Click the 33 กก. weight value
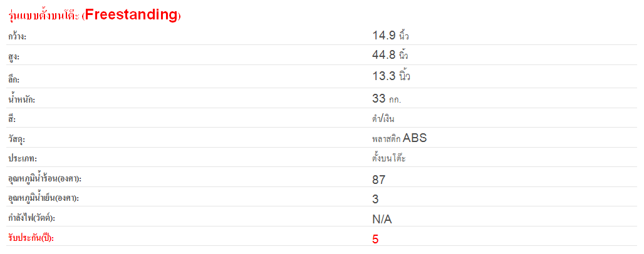The image size is (644, 254). click(387, 98)
